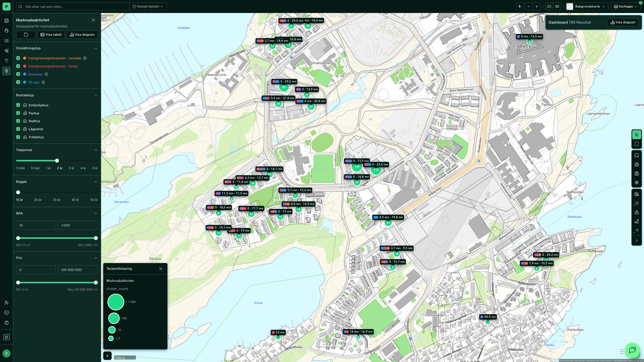The image size is (644, 362).
Task: Click the camera screenshot icon on right toolbar
Action: [637, 173]
